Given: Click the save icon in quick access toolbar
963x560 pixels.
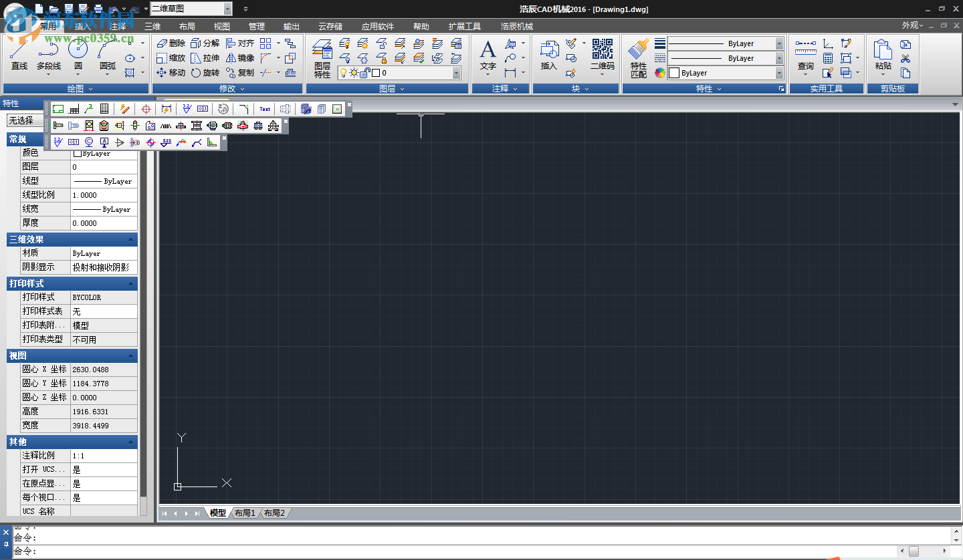Looking at the screenshot, I should coord(68,9).
